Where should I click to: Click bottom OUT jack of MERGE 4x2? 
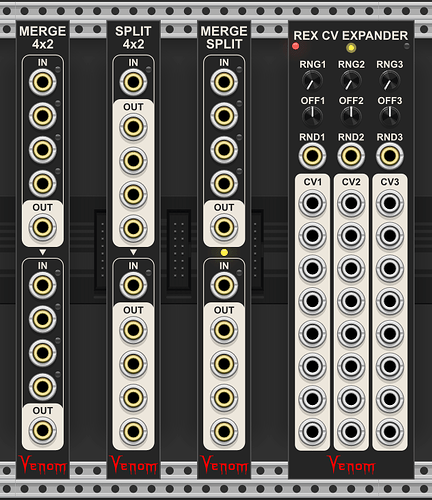(x=42, y=430)
